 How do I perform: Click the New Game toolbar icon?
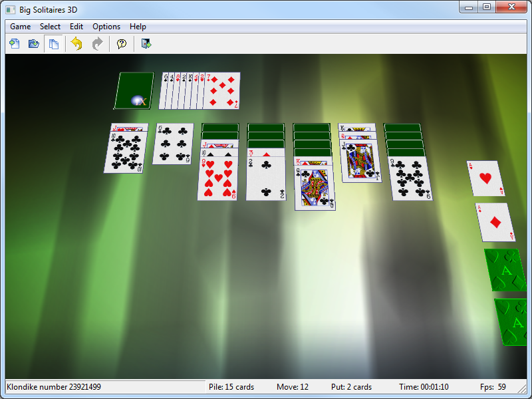pyautogui.click(x=14, y=44)
